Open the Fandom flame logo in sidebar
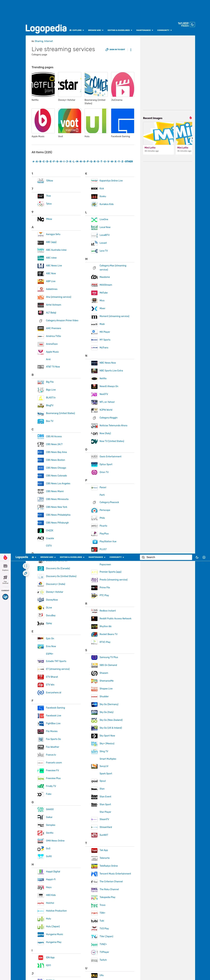This screenshot has height=980, width=210. (x=5, y=557)
